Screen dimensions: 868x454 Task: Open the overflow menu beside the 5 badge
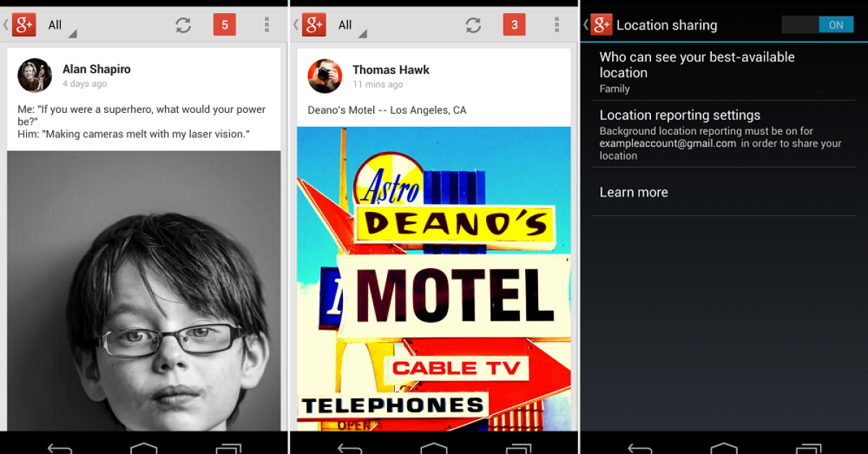point(266,25)
